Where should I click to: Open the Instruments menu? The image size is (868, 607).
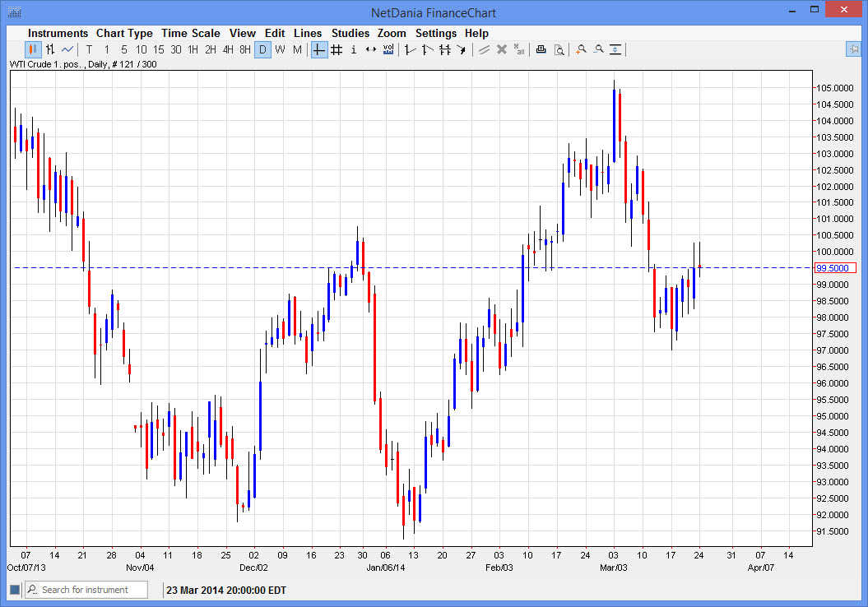58,33
